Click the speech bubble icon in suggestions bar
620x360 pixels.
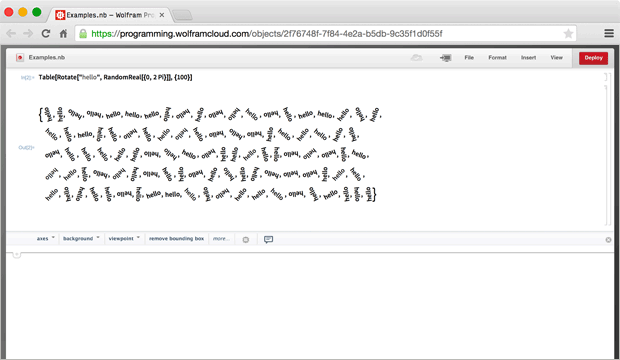[268, 239]
